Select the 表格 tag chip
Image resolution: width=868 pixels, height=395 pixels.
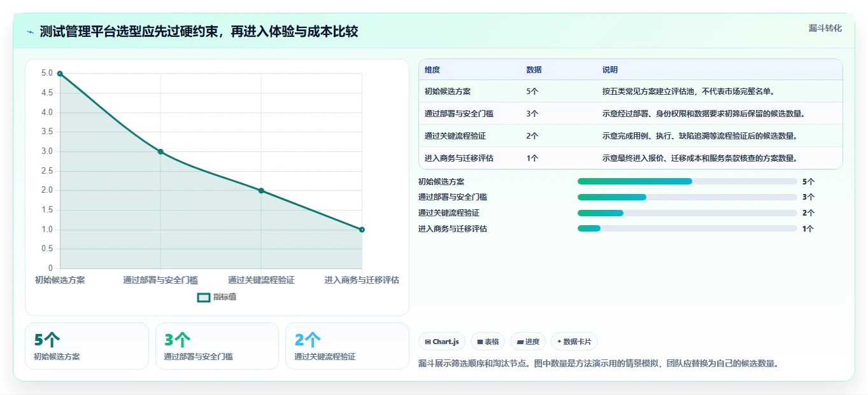pos(488,342)
